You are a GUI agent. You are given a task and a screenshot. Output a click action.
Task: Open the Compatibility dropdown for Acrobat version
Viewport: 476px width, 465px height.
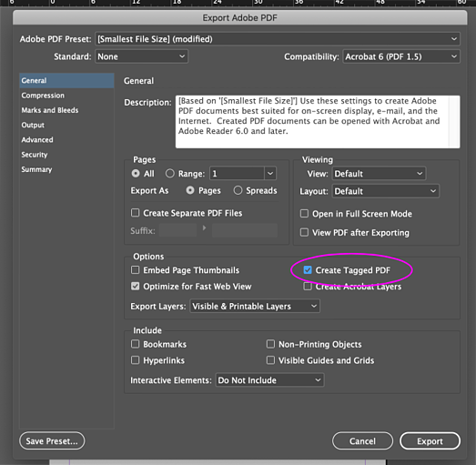pyautogui.click(x=401, y=56)
